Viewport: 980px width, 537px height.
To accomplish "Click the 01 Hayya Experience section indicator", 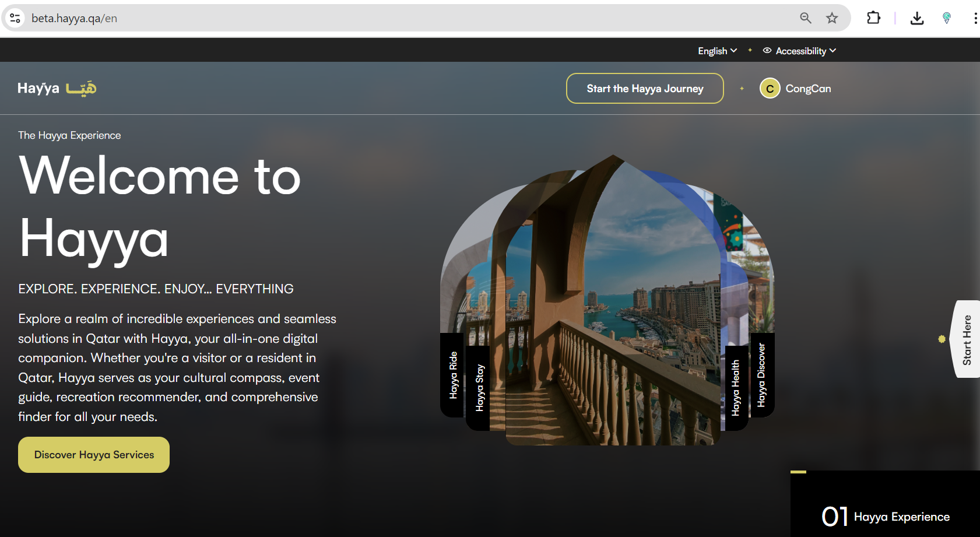I will pyautogui.click(x=885, y=516).
